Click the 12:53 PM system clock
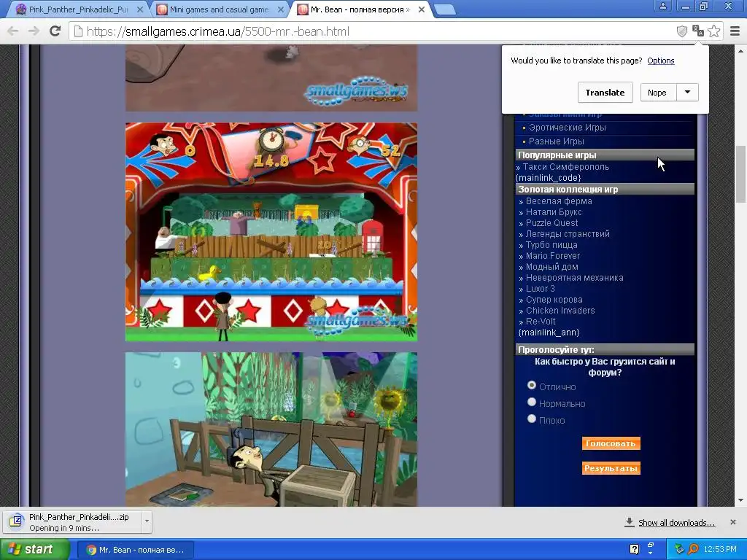Image resolution: width=747 pixels, height=560 pixels. point(720,550)
